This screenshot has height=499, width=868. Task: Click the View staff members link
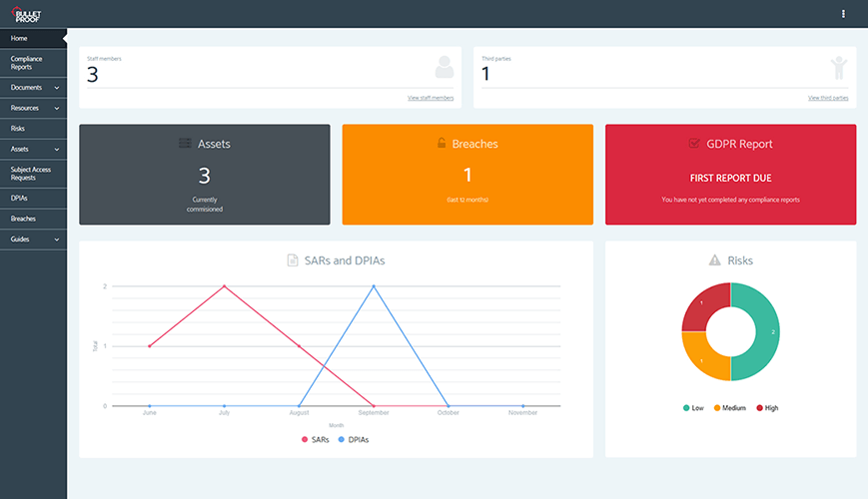point(431,98)
